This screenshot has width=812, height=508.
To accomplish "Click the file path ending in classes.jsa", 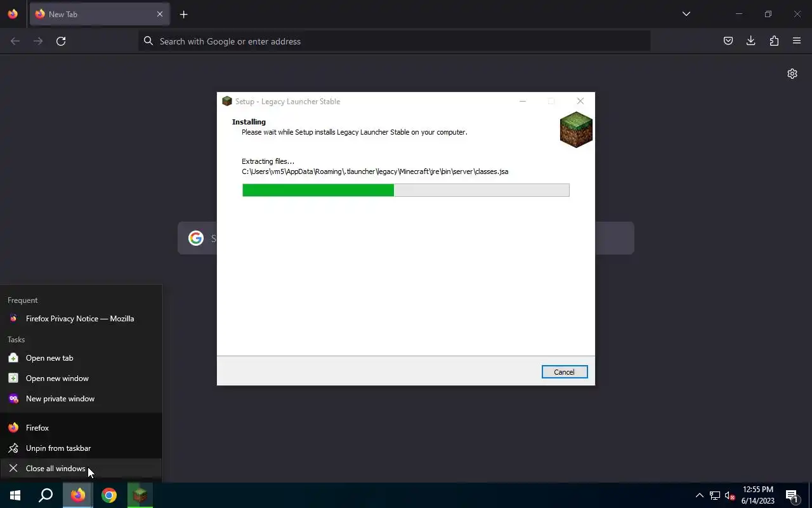I will (x=375, y=171).
